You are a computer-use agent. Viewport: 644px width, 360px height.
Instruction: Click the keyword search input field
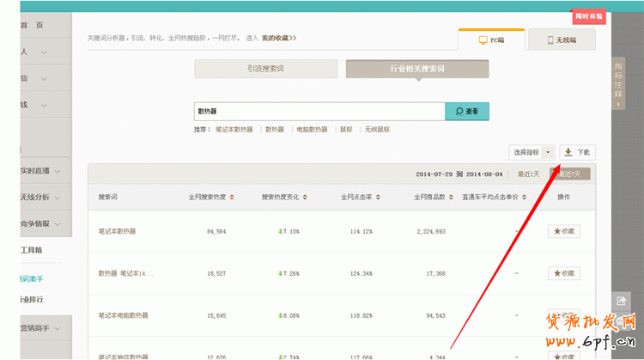[319, 112]
